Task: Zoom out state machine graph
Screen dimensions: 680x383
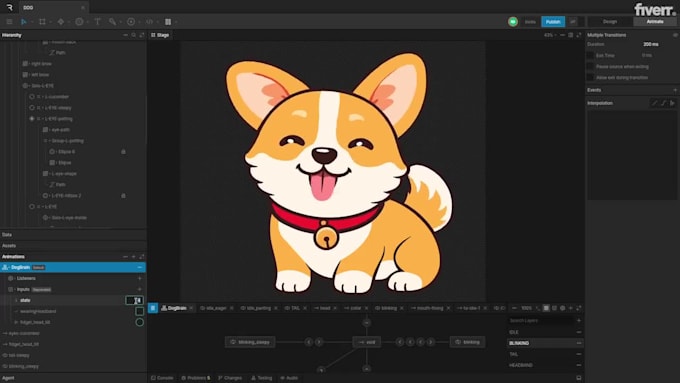Action: click(514, 308)
